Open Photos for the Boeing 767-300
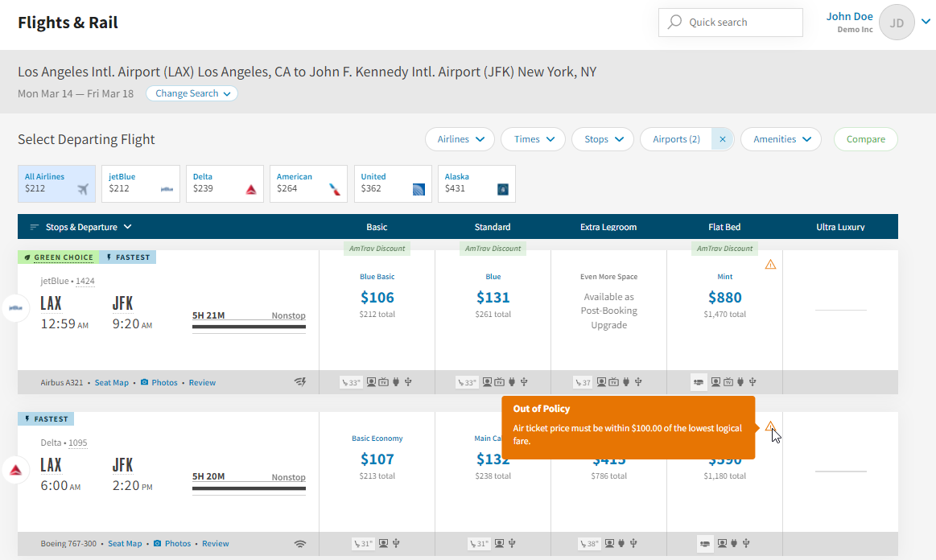Image resolution: width=936 pixels, height=560 pixels. 178,544
